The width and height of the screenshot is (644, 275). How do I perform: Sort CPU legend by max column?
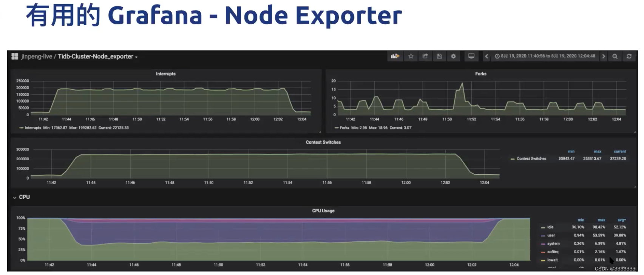[x=601, y=220]
